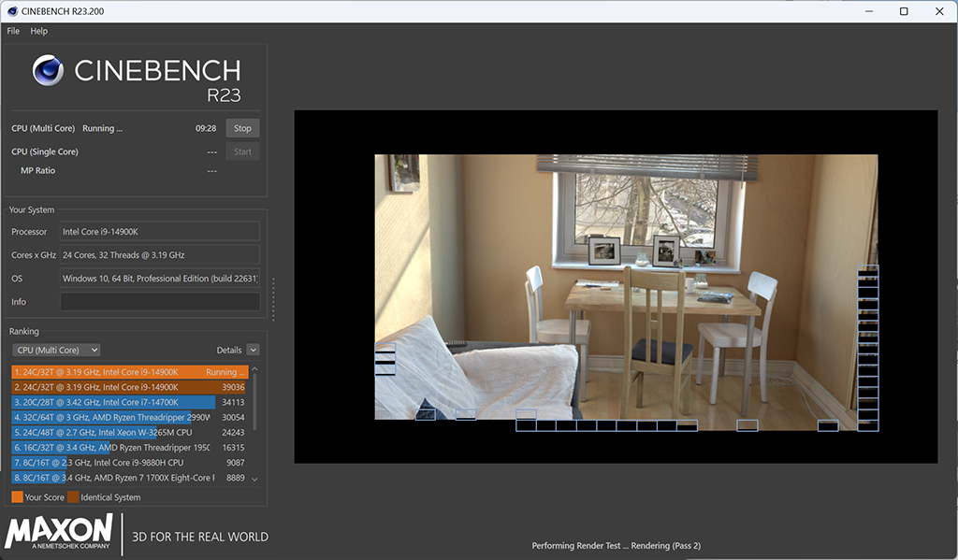958x560 pixels.
Task: Click the brown Identical System legend swatch
Action: pyautogui.click(x=73, y=497)
